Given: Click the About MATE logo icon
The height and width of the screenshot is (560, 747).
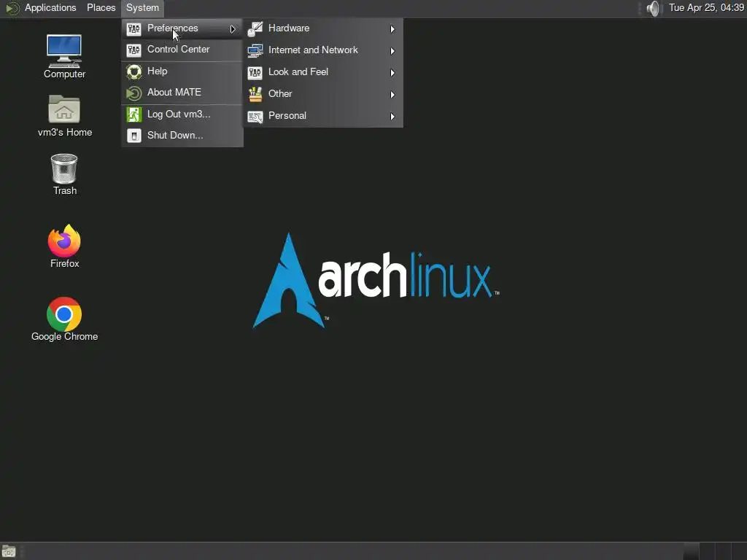Looking at the screenshot, I should coord(134,93).
